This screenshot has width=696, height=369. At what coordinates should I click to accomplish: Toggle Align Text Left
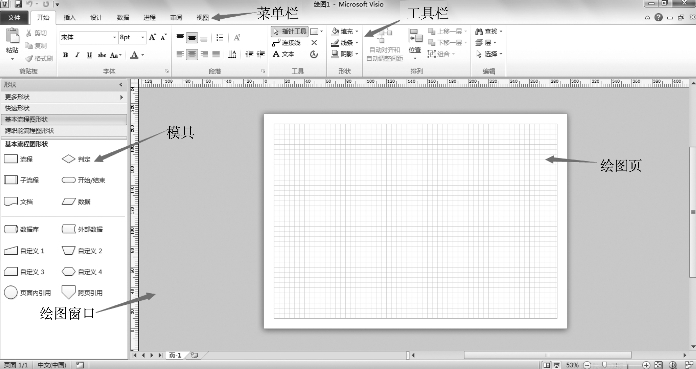pos(180,54)
